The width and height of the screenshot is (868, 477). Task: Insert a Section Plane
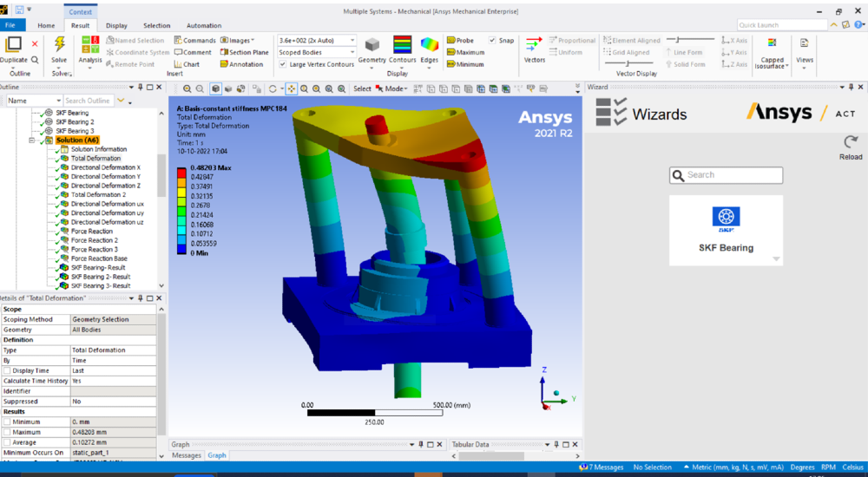coord(244,53)
